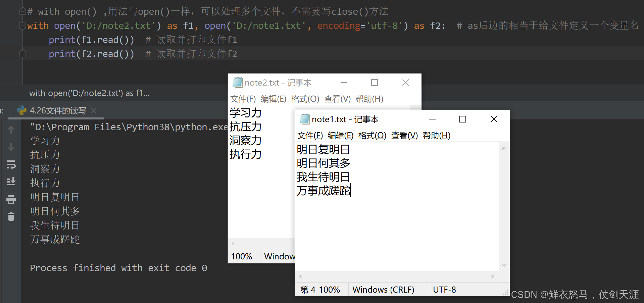Click the line 学习力 in the note2.txt window
Screen dimensions: 644x303
(x=245, y=113)
